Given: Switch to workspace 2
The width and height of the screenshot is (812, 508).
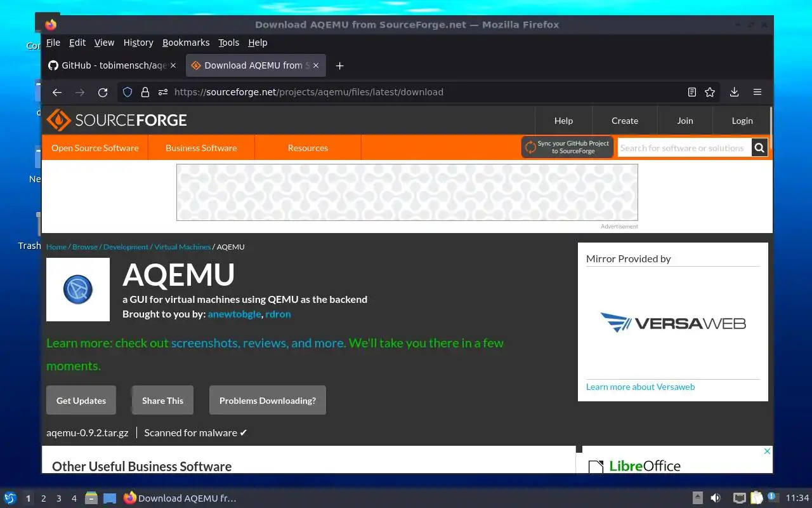Looking at the screenshot, I should tap(43, 498).
